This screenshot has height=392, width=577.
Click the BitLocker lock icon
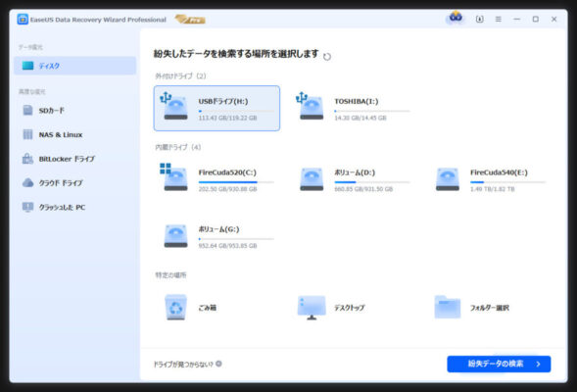pyautogui.click(x=28, y=159)
